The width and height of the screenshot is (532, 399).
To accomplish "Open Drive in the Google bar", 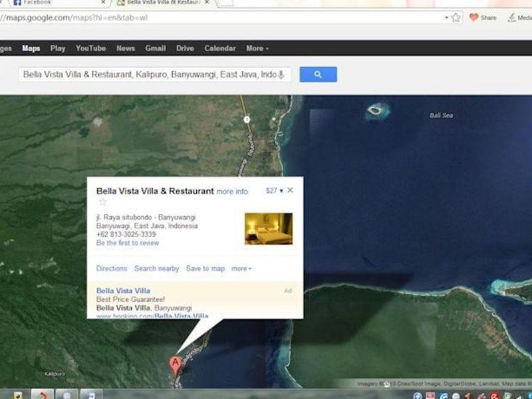I will 185,48.
